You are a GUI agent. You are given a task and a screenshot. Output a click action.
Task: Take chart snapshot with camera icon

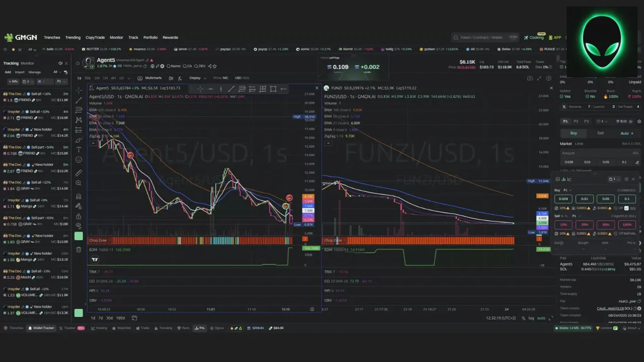530,78
